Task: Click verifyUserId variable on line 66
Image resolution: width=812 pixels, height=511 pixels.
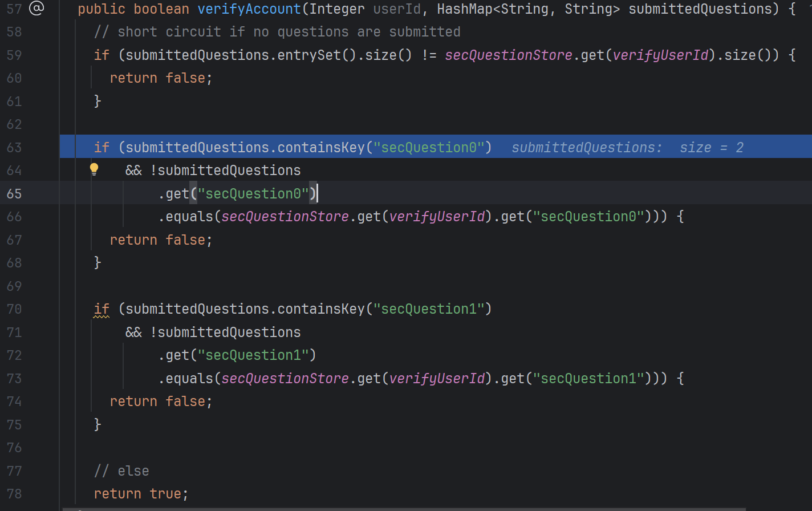Action: [437, 217]
